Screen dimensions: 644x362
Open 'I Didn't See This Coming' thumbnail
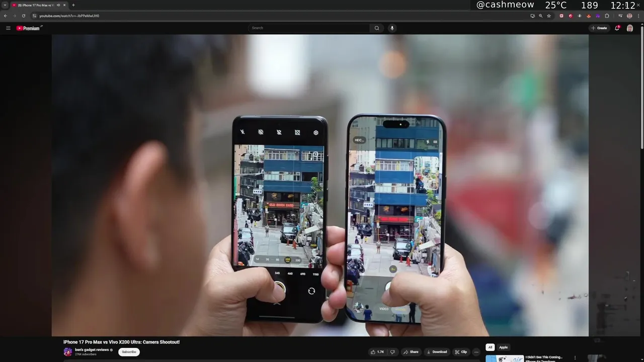point(505,358)
